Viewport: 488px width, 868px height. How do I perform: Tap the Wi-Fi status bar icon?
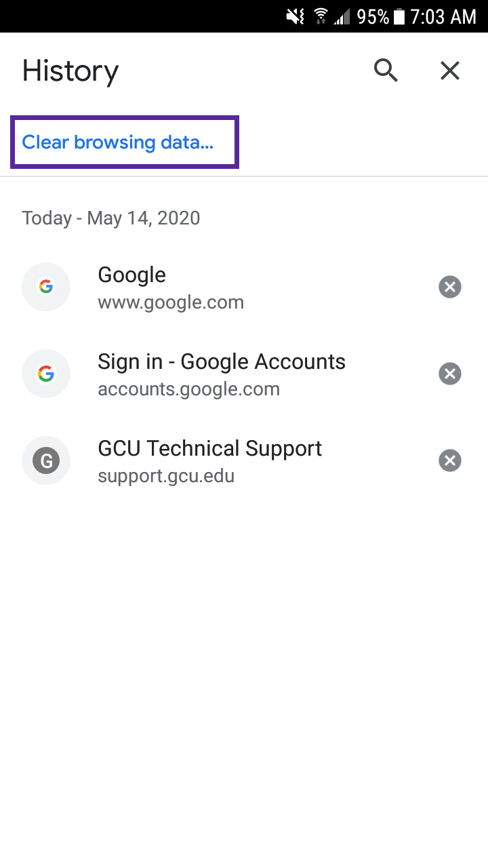pos(319,16)
